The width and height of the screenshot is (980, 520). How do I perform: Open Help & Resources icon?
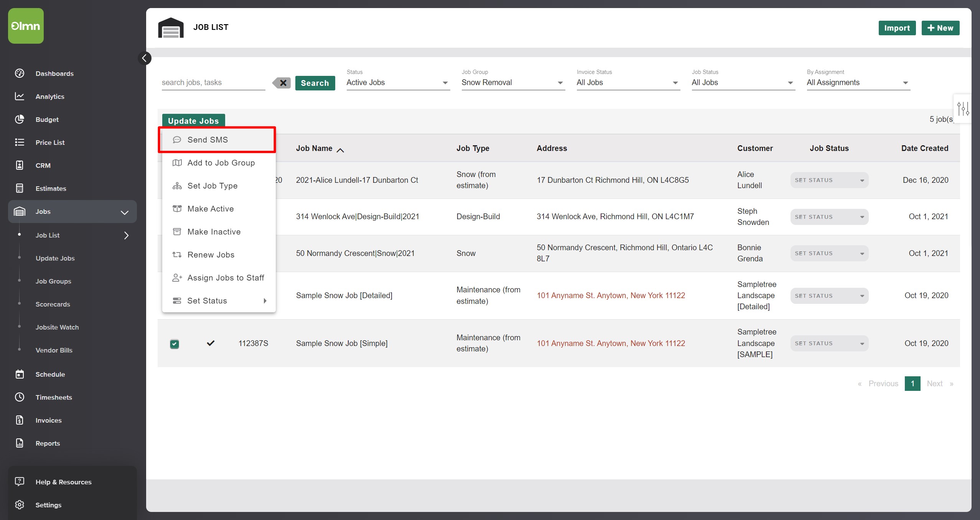point(20,482)
